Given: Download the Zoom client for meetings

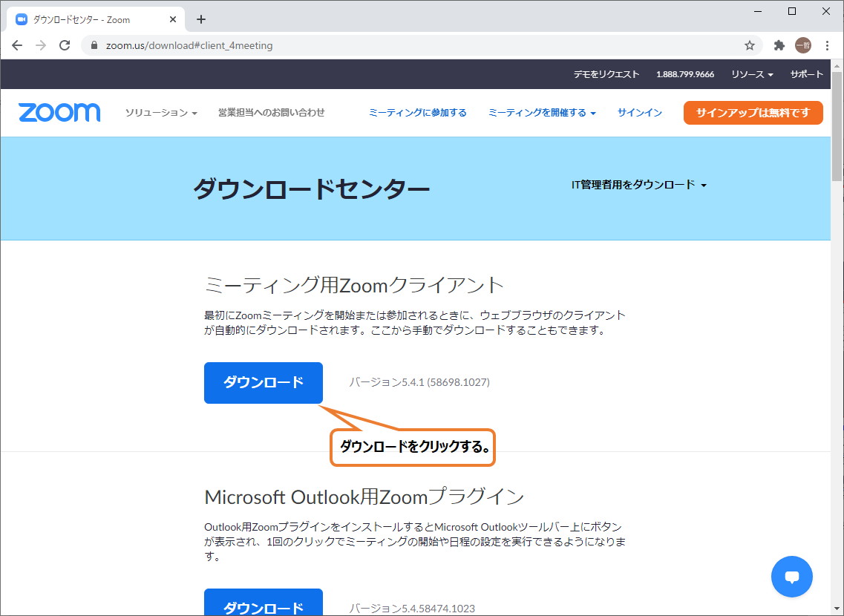Looking at the screenshot, I should pos(264,383).
